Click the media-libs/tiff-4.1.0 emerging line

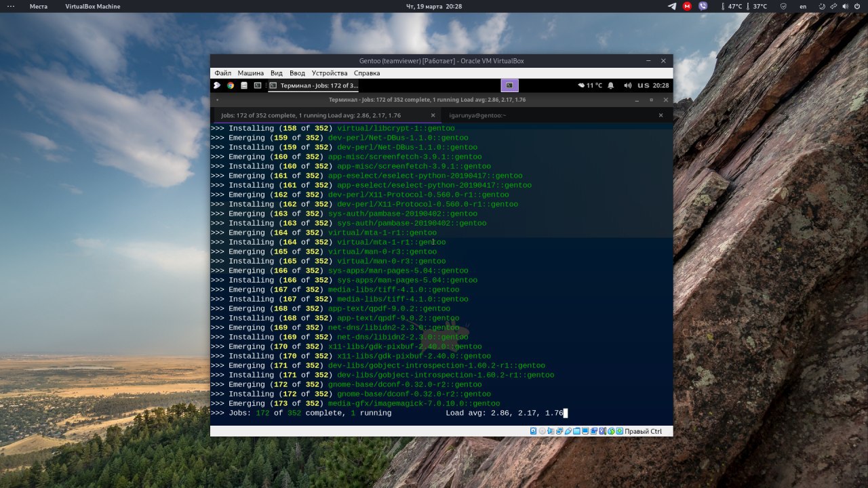[x=335, y=289]
